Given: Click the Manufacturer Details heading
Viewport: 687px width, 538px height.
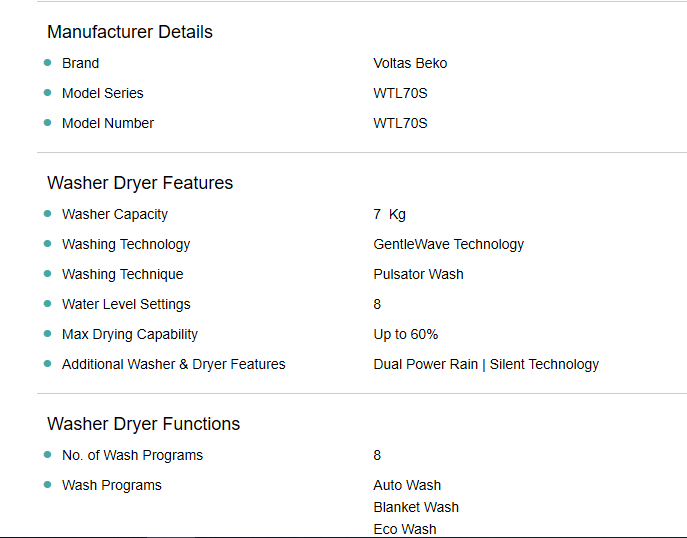Looking at the screenshot, I should click(130, 32).
